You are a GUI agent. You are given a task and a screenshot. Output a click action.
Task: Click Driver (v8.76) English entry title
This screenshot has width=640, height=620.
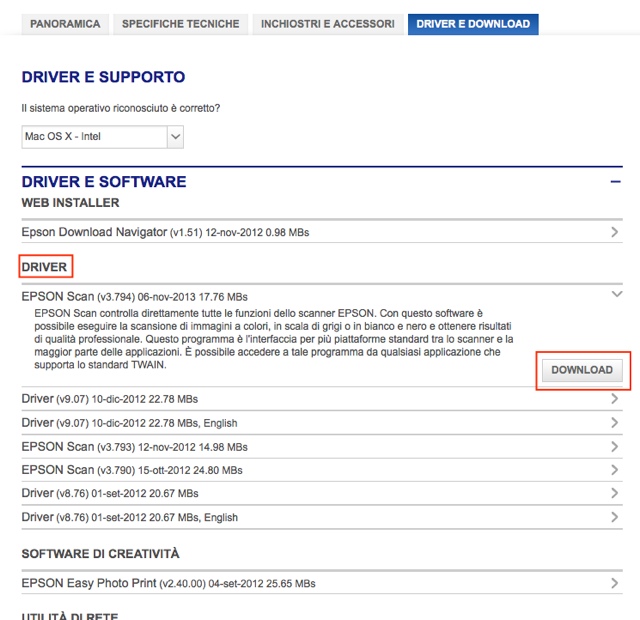click(129, 518)
